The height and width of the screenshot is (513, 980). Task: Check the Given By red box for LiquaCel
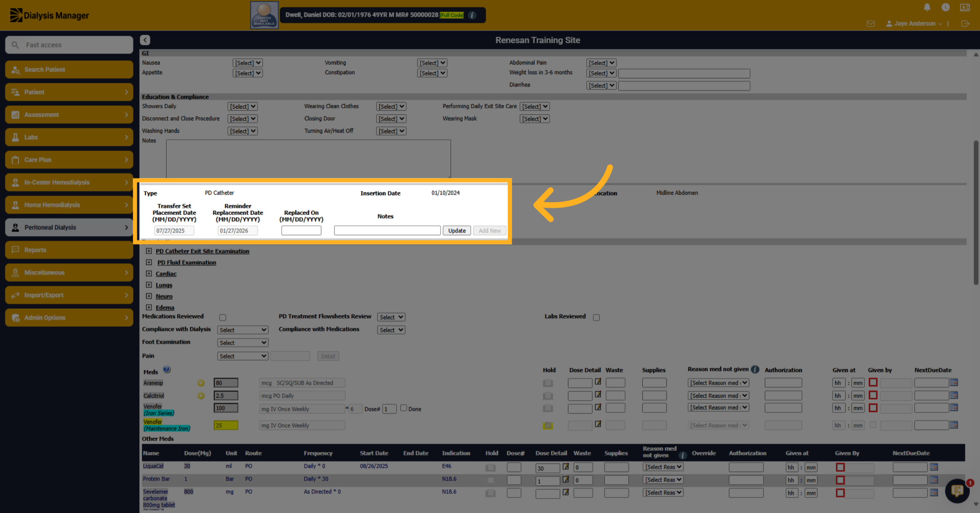click(x=840, y=467)
